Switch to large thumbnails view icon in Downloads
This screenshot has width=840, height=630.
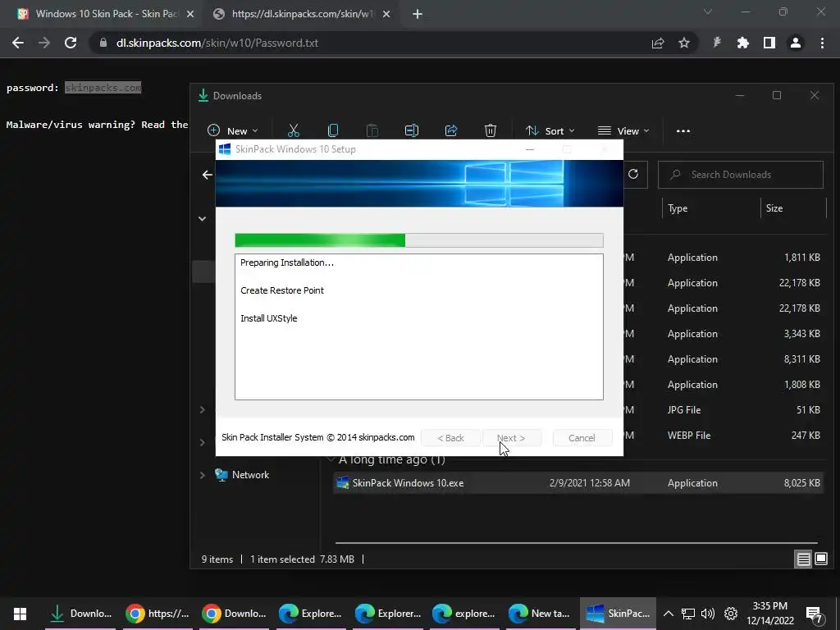pos(820,559)
